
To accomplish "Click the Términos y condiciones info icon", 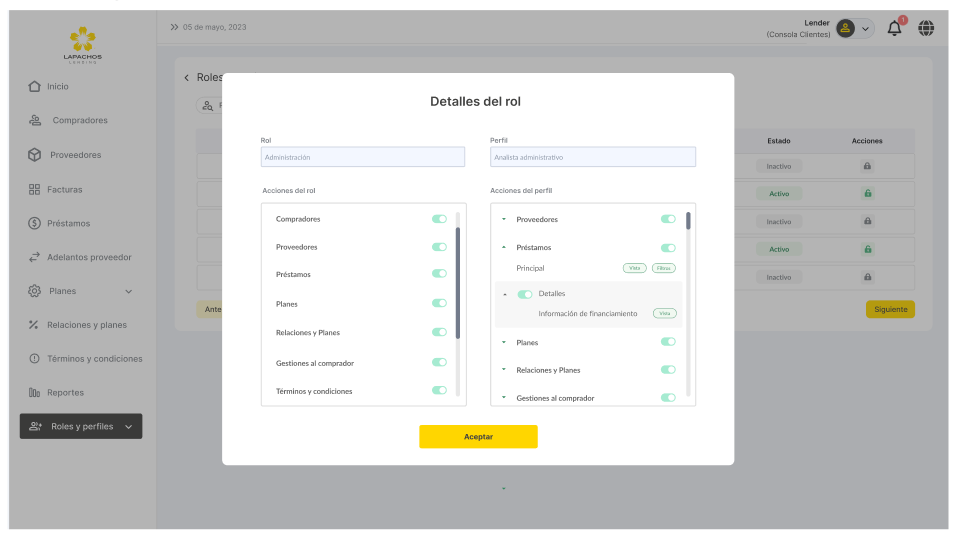I will click(34, 358).
